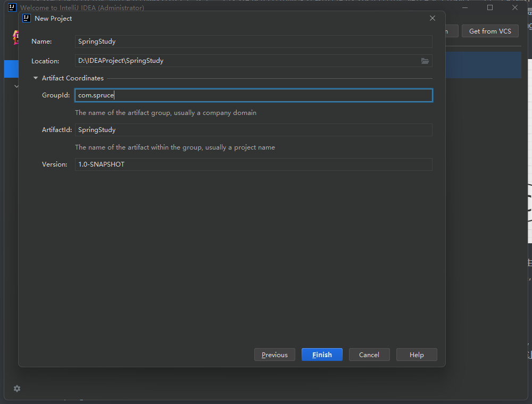Image resolution: width=532 pixels, height=404 pixels.
Task: Collapse the Artifact Coordinates section
Action: (36, 78)
